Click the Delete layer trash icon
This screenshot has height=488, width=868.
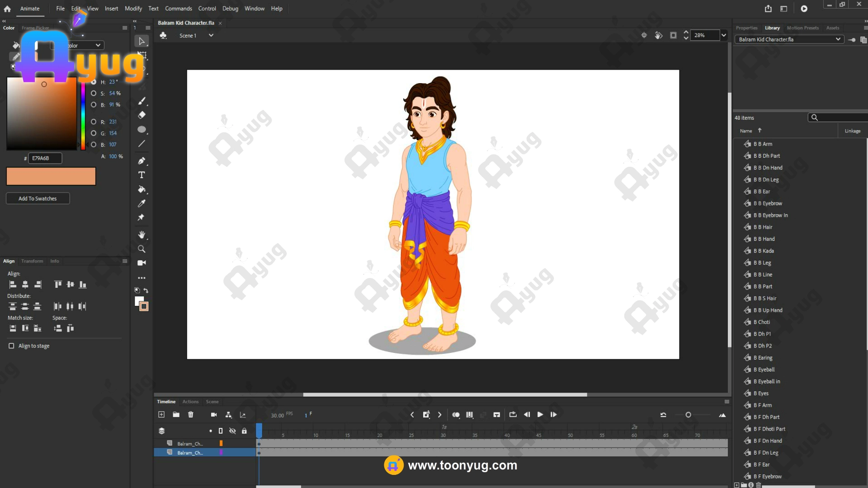191,414
